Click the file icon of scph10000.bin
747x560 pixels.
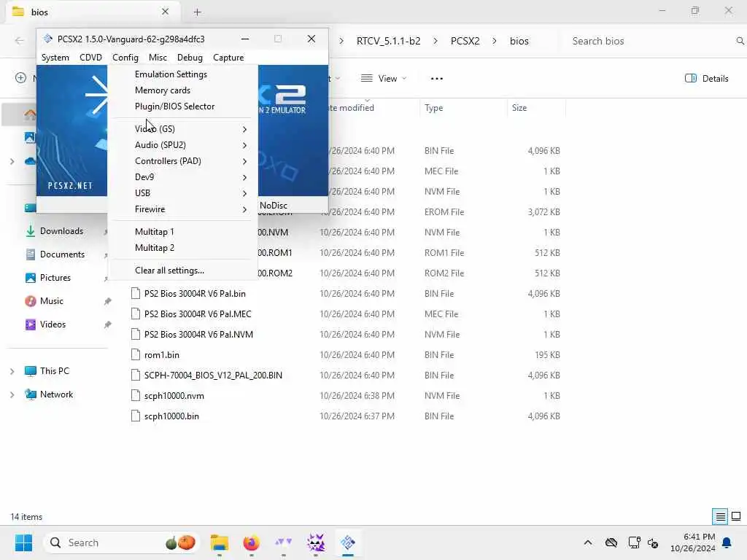coord(135,416)
